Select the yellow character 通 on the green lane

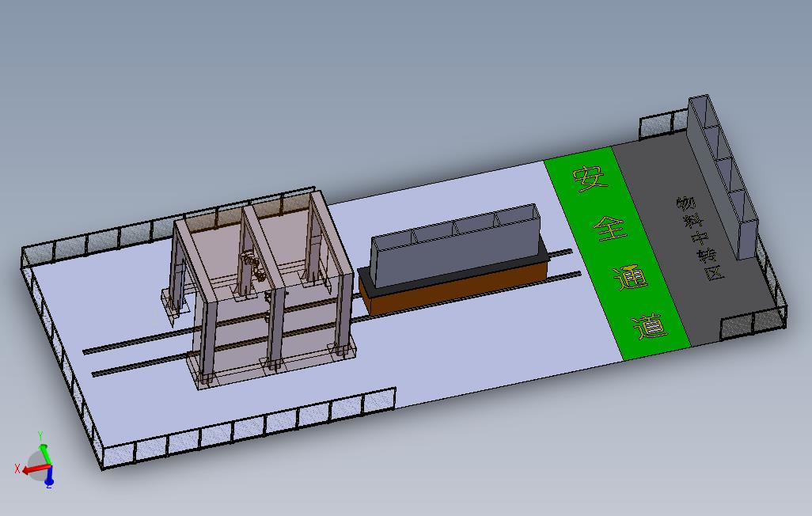point(630,278)
